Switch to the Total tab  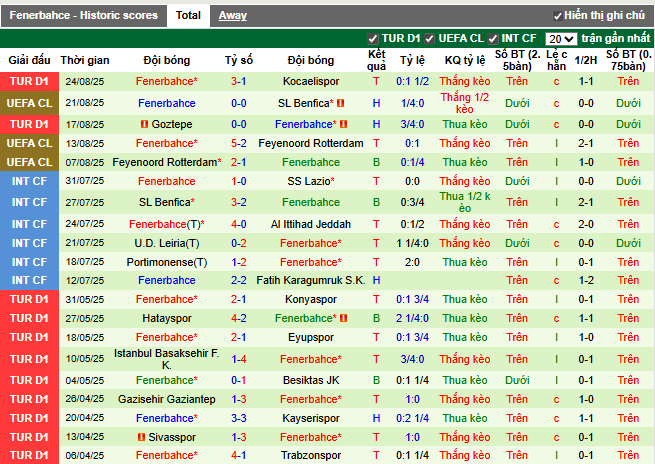click(x=188, y=15)
